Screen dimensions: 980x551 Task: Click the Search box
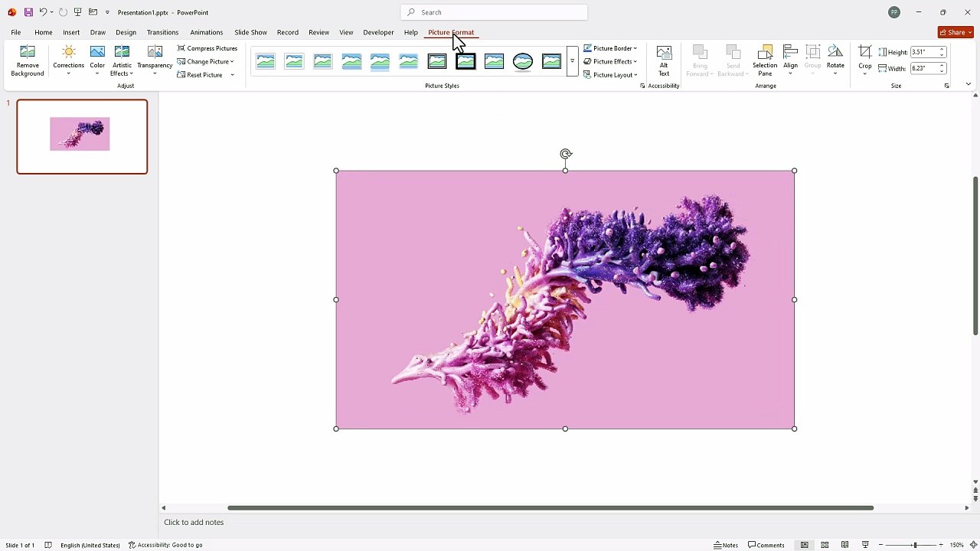[x=494, y=12]
